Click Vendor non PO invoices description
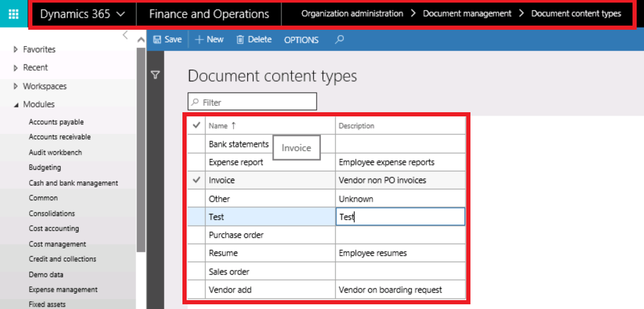 tap(400, 180)
